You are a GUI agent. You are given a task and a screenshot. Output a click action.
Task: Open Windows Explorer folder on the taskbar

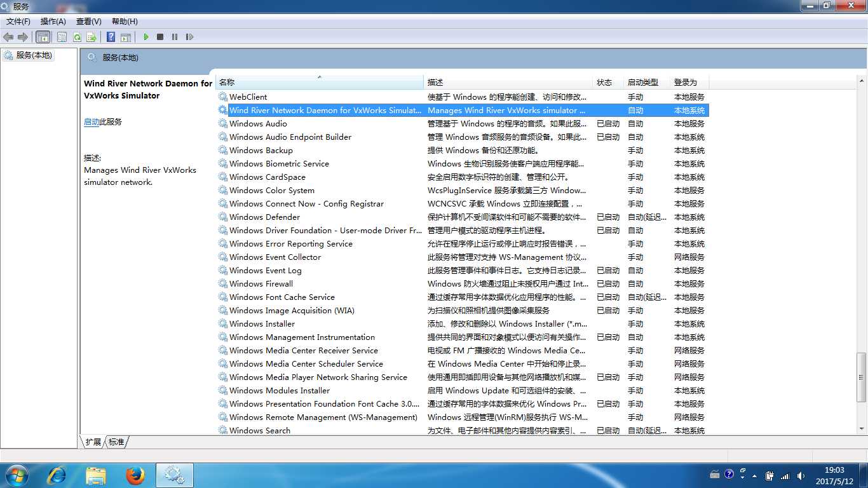click(x=96, y=475)
